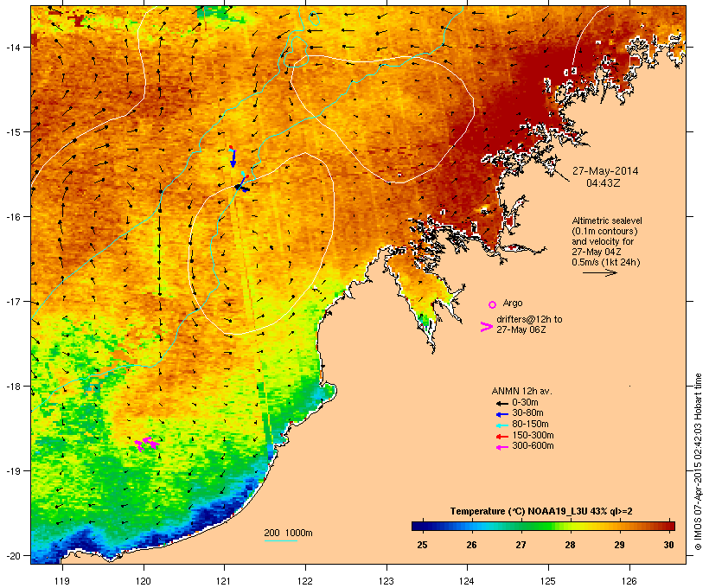
Task: Click the 'ANMN 12h av.' heading
Action: pyautogui.click(x=521, y=391)
